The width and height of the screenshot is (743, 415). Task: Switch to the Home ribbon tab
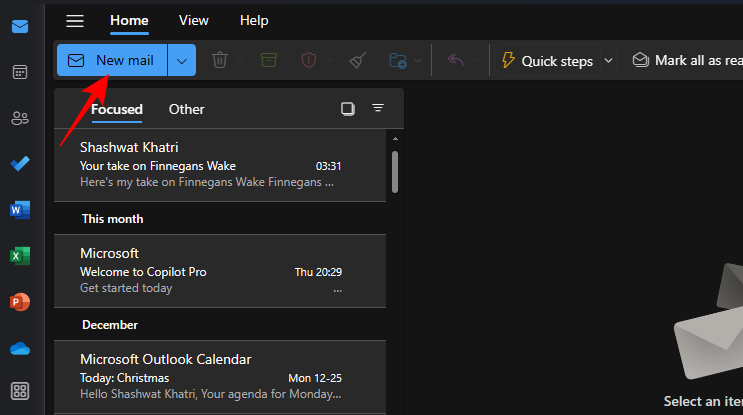(129, 21)
